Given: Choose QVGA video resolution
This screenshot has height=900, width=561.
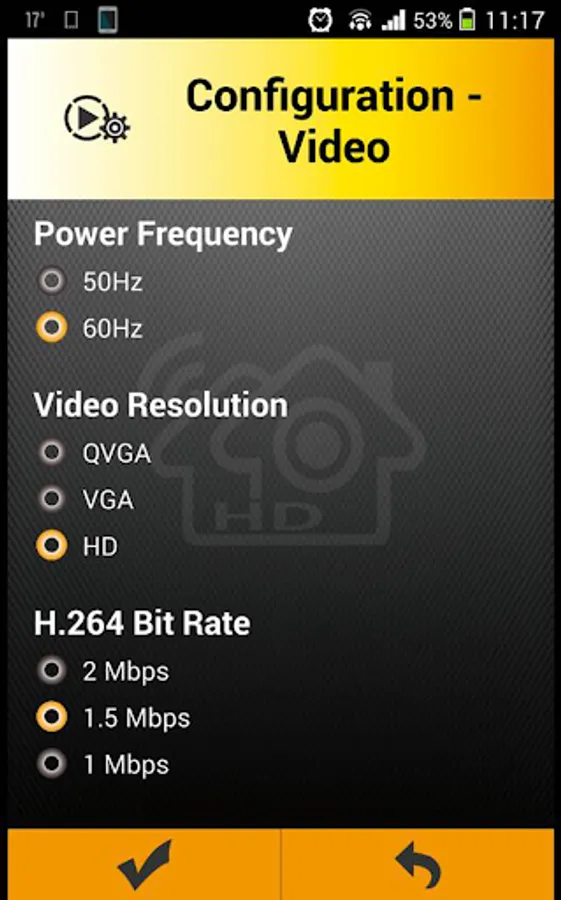Looking at the screenshot, I should pos(94,453).
